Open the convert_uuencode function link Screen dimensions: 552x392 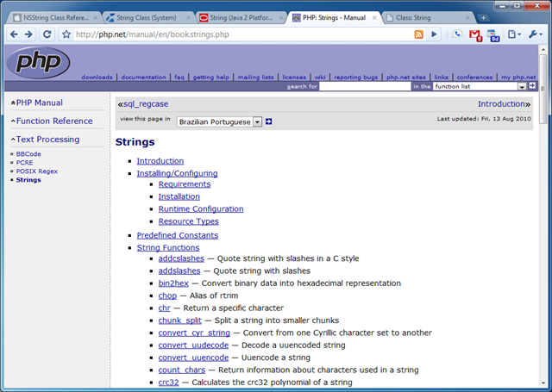point(193,358)
